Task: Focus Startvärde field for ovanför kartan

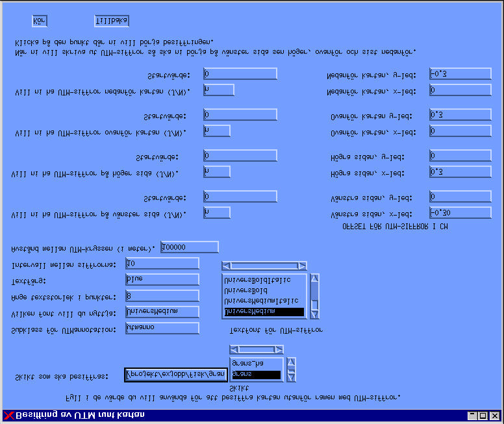Action: (240, 114)
